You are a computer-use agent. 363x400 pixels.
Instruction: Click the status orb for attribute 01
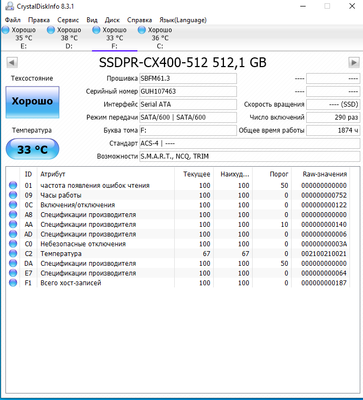pyautogui.click(x=13, y=185)
